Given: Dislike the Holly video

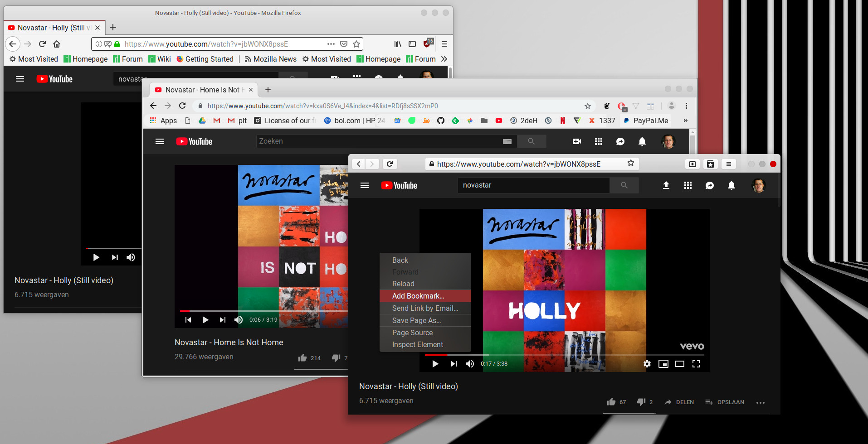Looking at the screenshot, I should 641,402.
